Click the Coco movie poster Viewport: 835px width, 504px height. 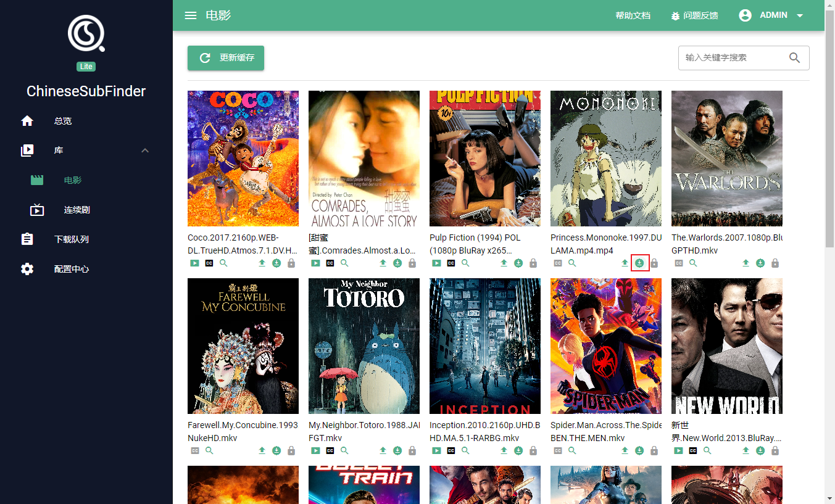(x=243, y=159)
